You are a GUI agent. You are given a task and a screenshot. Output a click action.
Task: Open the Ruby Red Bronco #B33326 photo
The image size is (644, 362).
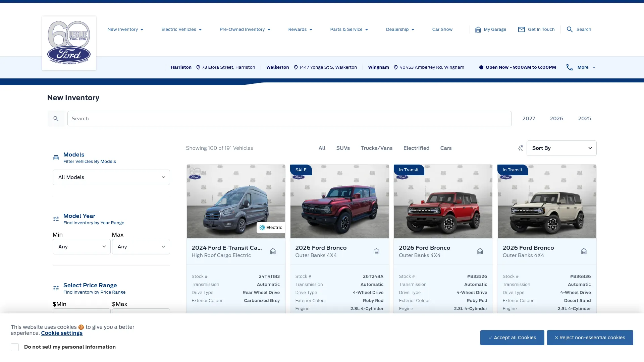[443, 201]
